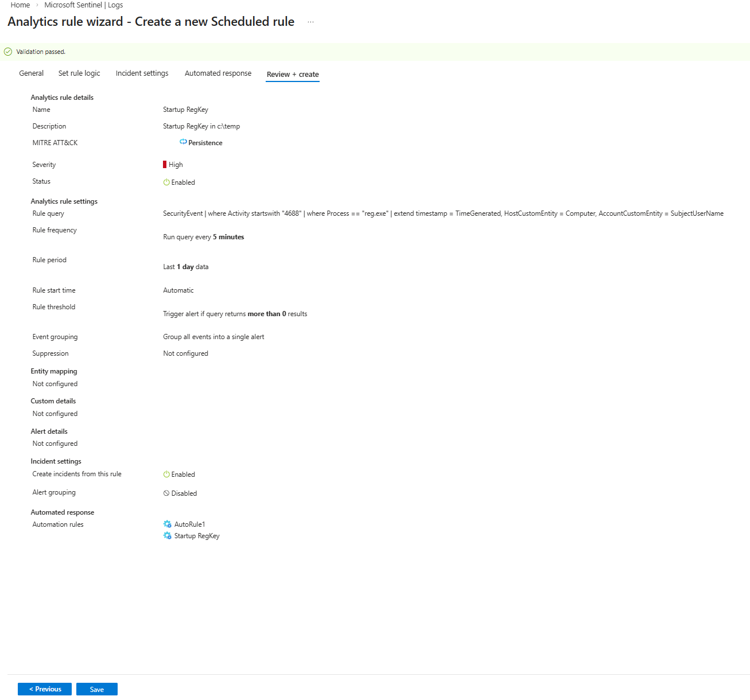Viewport: 750px width, 700px height.
Task: Go to the Incident settings tab
Action: (x=142, y=73)
